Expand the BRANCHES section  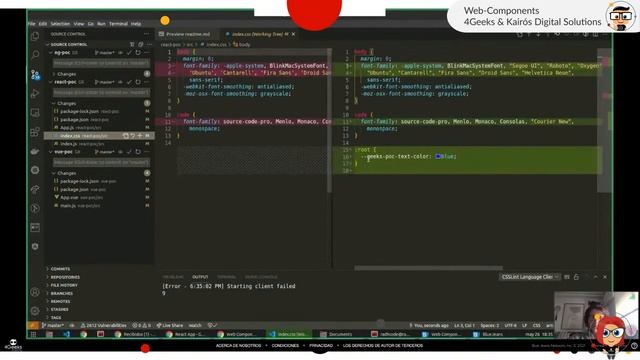62,293
